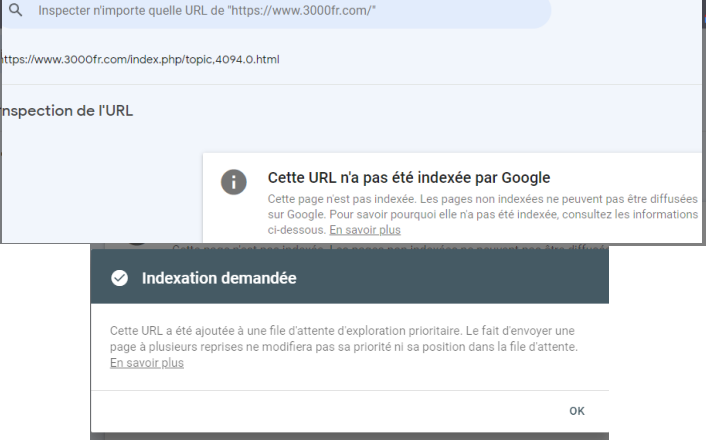Viewport: 706px width, 440px height.
Task: Focus the URL inspection search field
Action: (276, 12)
